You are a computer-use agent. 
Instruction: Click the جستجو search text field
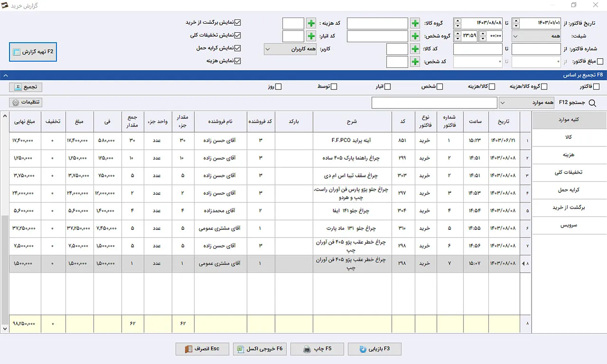pyautogui.click(x=434, y=103)
